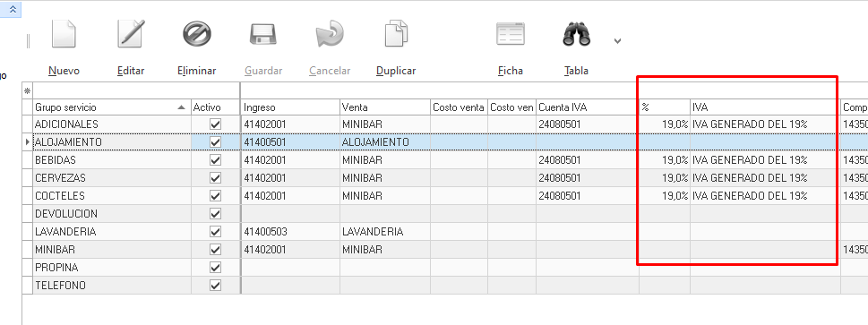The width and height of the screenshot is (868, 325).
Task: Click the Nuevo button label
Action: click(x=64, y=71)
